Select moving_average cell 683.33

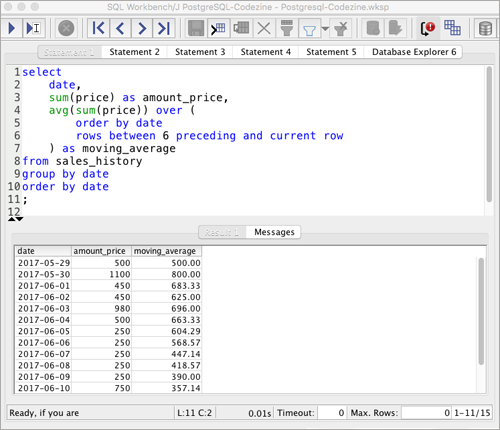[167, 286]
